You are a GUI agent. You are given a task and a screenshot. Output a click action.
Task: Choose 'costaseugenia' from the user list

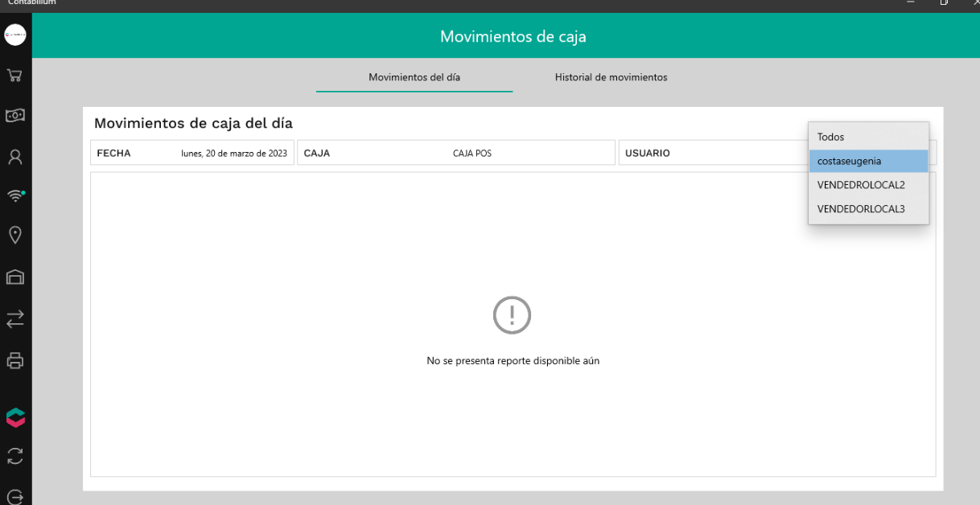pyautogui.click(x=868, y=161)
